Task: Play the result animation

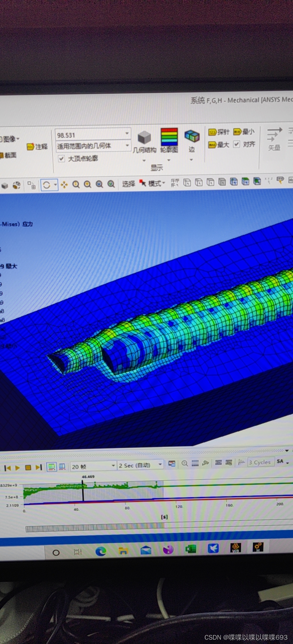Action: click(18, 468)
